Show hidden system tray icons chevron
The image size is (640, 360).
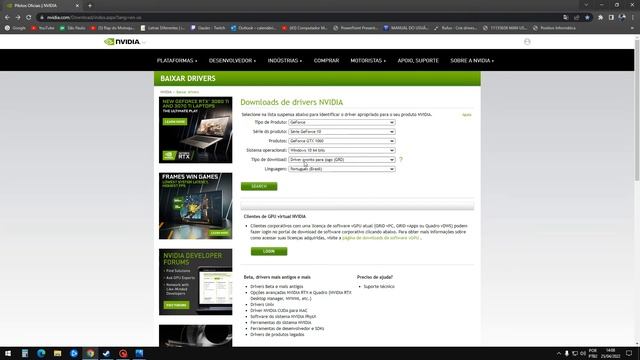click(558, 353)
